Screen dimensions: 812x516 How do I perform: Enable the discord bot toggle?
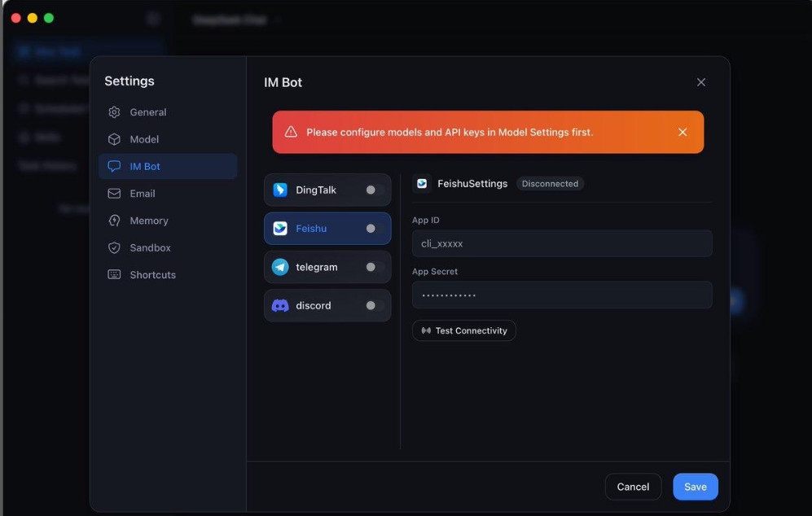click(375, 305)
